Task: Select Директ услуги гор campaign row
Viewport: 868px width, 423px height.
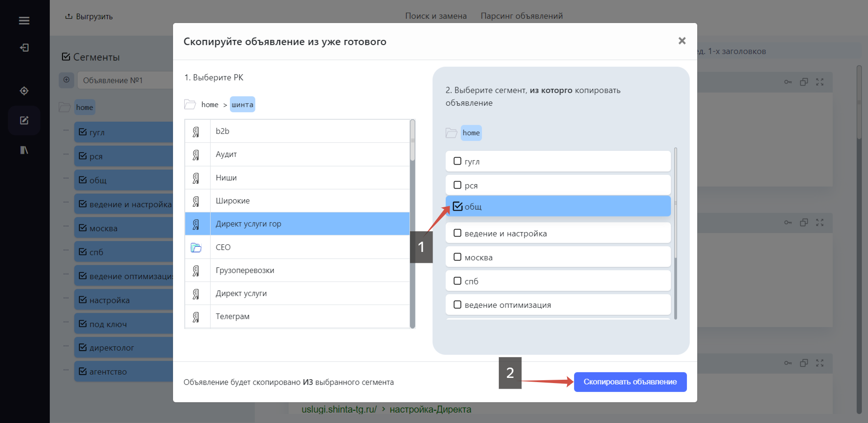Action: click(x=297, y=224)
